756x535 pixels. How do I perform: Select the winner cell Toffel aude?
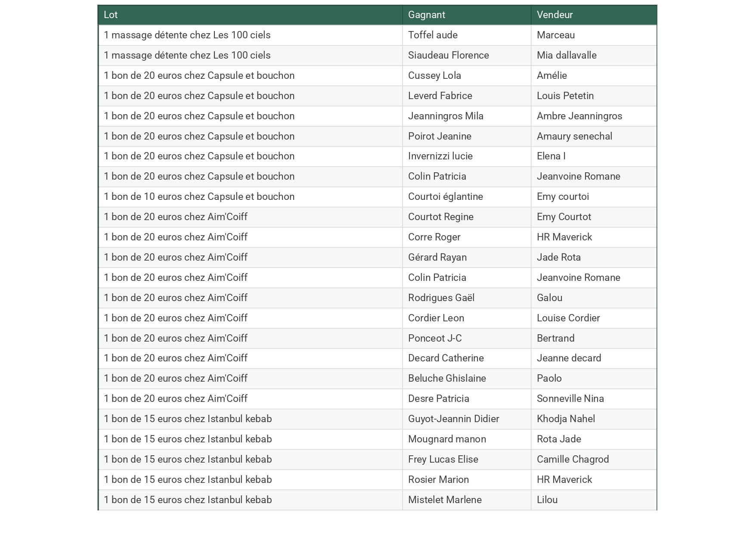pyautogui.click(x=433, y=35)
